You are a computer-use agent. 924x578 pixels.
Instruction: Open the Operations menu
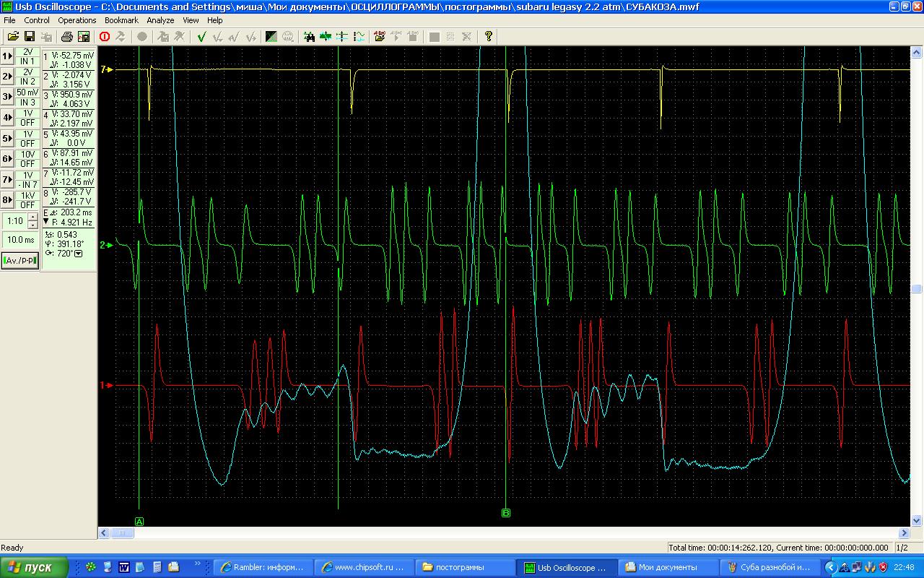coord(77,20)
